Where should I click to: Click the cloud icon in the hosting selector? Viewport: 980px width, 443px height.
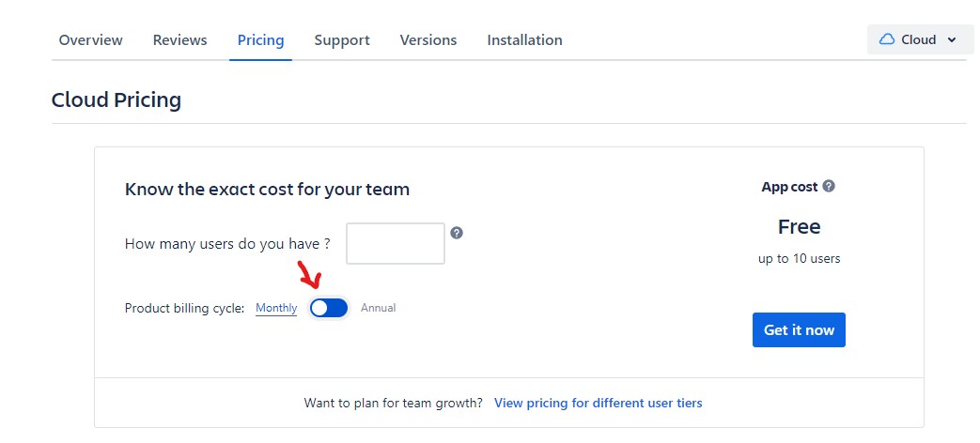(x=886, y=39)
